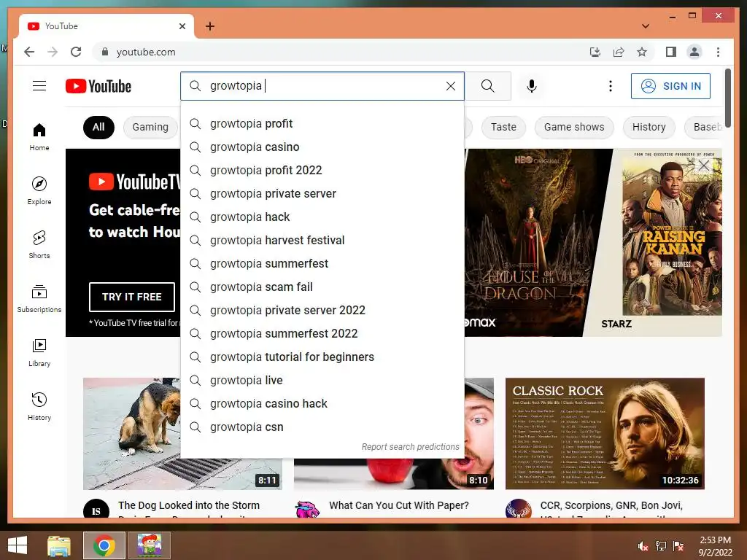This screenshot has width=747, height=560.
Task: Go to Home in sidebar
Action: click(x=39, y=137)
